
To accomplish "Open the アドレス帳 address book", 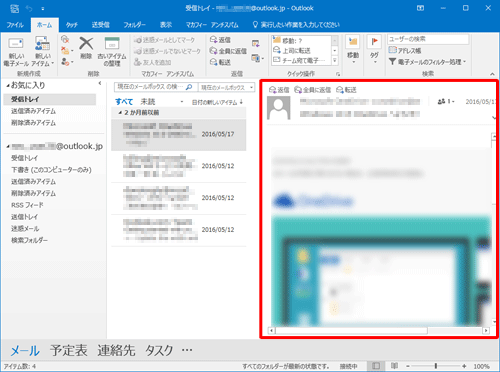I will tap(405, 51).
